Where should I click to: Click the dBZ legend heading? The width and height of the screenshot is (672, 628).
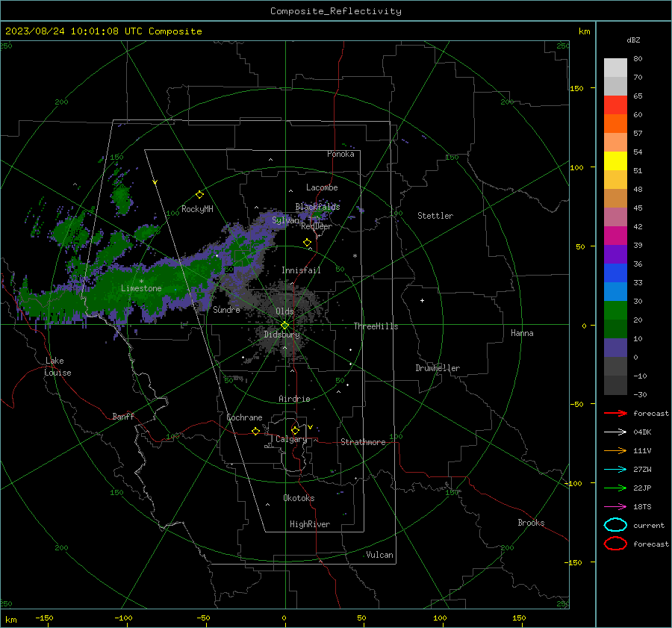point(633,40)
